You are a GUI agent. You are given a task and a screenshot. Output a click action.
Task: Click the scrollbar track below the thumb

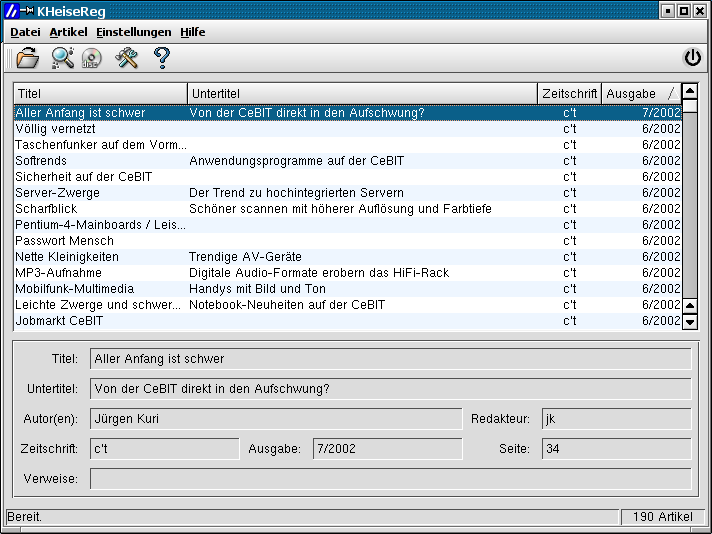tap(690, 205)
